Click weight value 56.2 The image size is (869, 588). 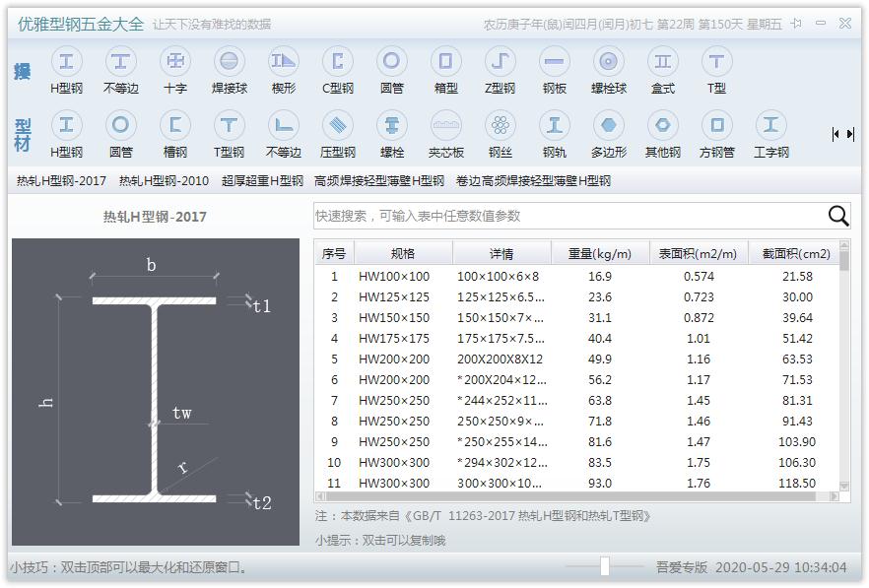(x=600, y=379)
